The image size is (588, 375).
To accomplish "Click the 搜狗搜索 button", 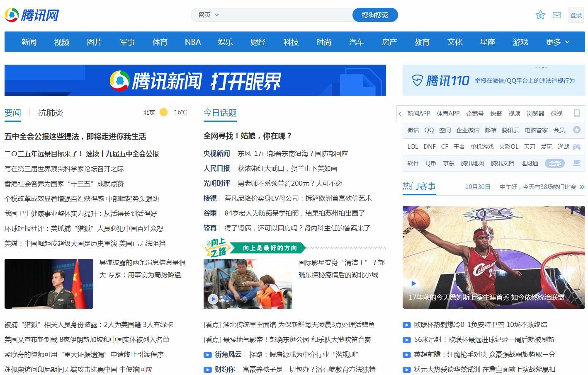I will tap(375, 15).
